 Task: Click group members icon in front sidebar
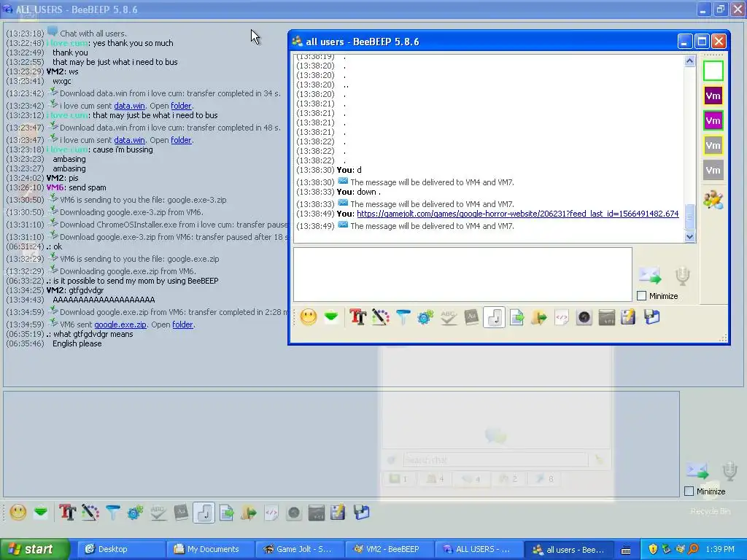tap(713, 200)
